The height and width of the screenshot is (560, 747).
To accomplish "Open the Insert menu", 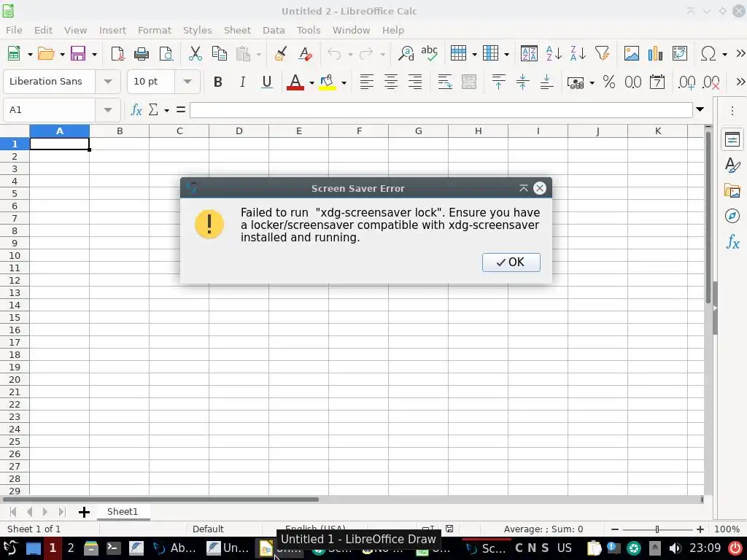I will coord(112,30).
